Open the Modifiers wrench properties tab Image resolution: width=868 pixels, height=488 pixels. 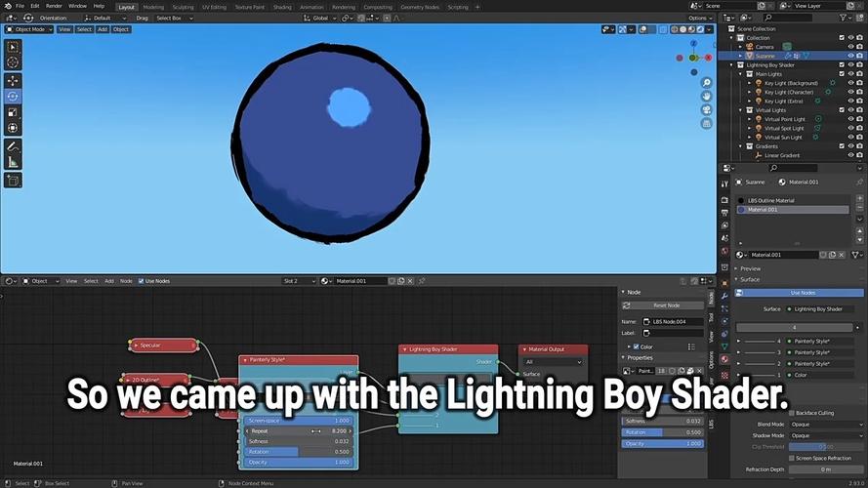point(724,296)
